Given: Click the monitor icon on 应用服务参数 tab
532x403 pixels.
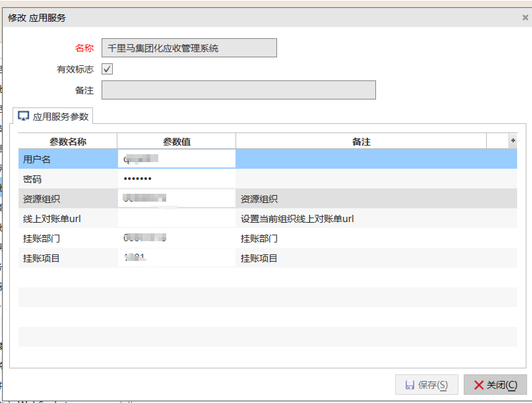Looking at the screenshot, I should click(x=23, y=116).
